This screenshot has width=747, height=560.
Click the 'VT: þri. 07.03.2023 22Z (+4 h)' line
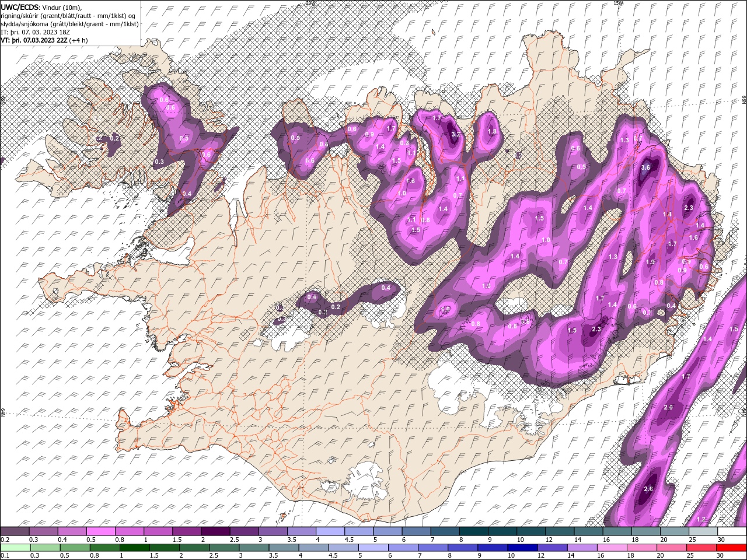pos(44,40)
